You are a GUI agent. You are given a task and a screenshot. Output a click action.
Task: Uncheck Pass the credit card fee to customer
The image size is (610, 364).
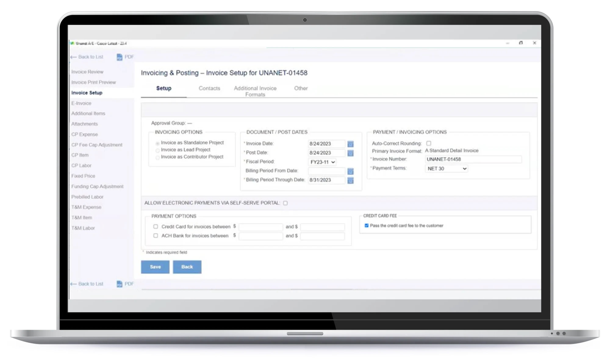click(366, 226)
